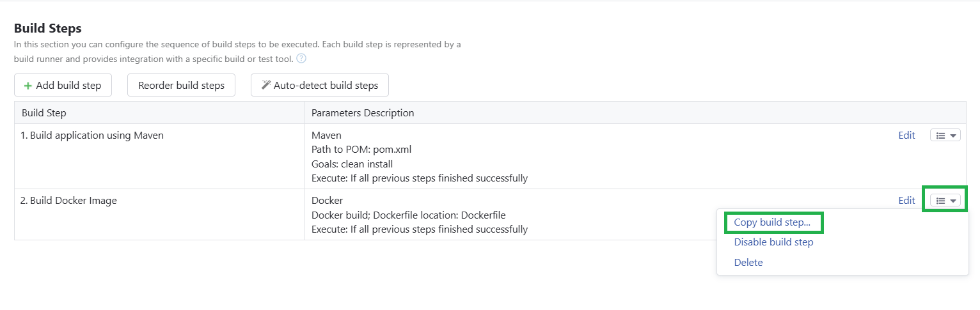
Task: Open Reorder build steps dialog
Action: pyautogui.click(x=181, y=85)
